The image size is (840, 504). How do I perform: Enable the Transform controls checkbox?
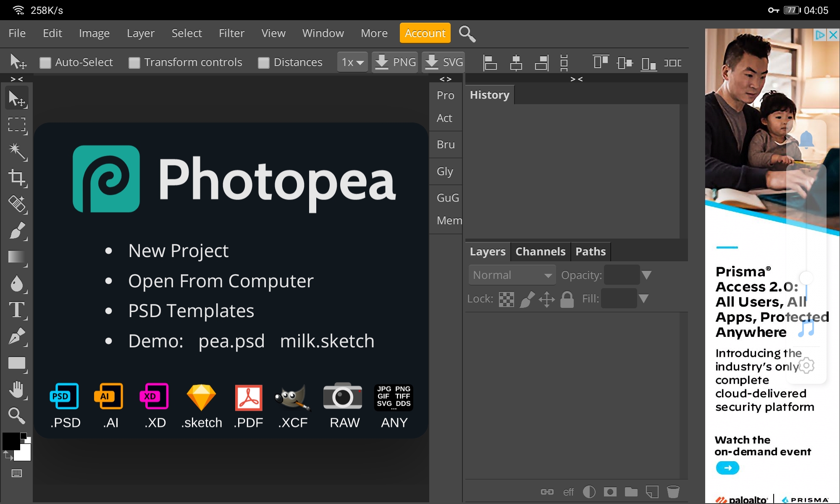pos(134,62)
